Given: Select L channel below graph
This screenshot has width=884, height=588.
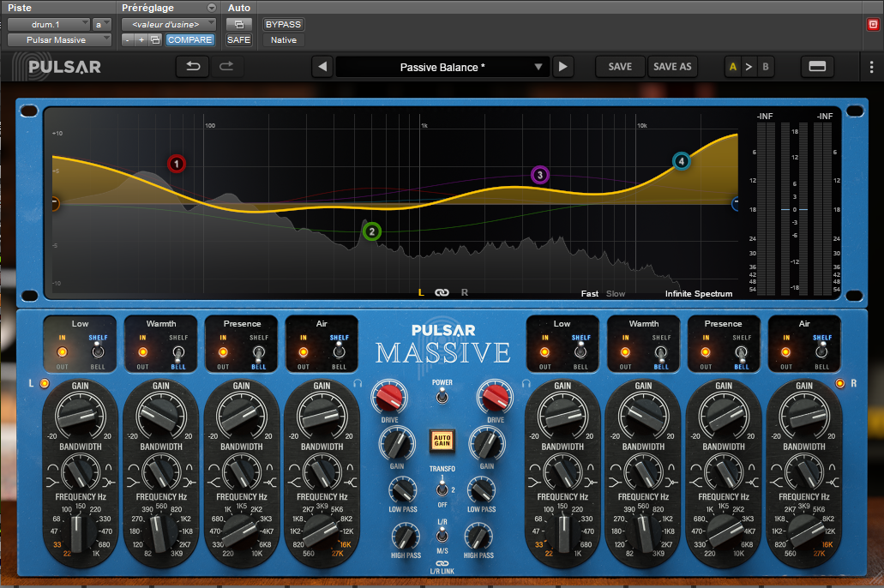Looking at the screenshot, I should click(421, 292).
